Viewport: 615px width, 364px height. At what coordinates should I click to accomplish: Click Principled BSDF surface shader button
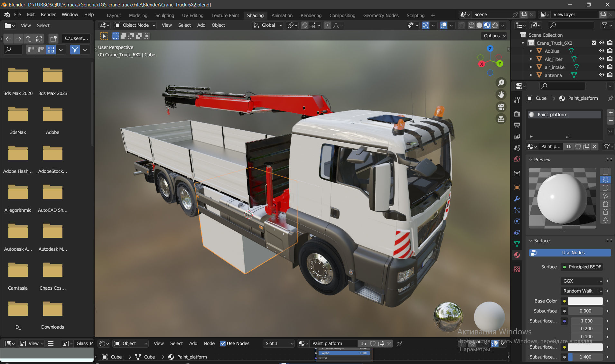[582, 267]
